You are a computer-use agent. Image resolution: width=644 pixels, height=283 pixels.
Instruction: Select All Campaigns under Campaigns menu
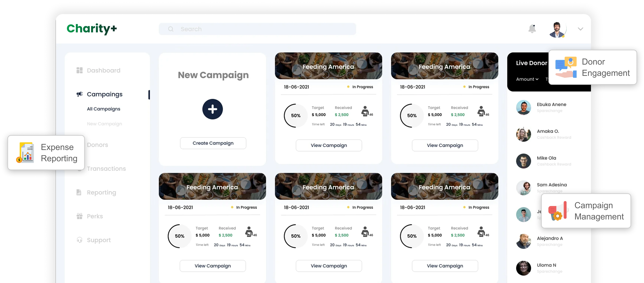click(x=104, y=109)
